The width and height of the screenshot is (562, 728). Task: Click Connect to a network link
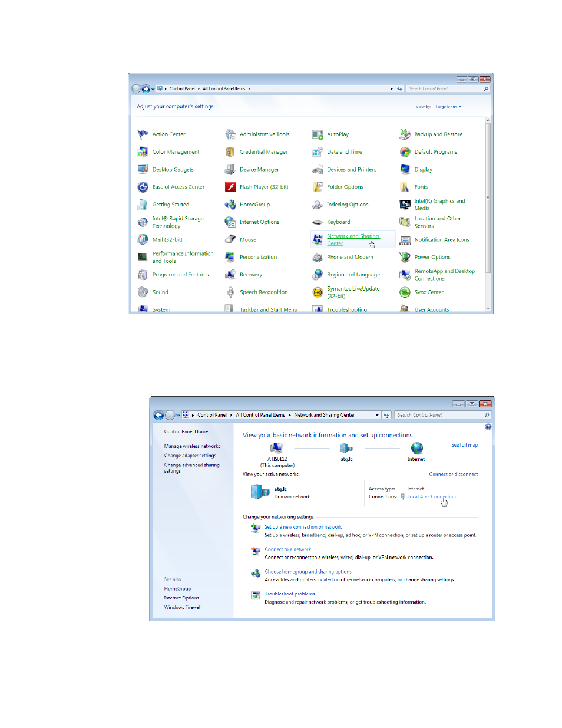(x=287, y=549)
